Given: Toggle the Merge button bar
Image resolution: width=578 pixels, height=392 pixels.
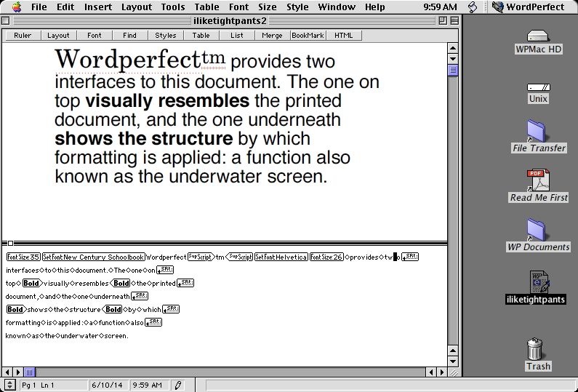Looking at the screenshot, I should (272, 36).
